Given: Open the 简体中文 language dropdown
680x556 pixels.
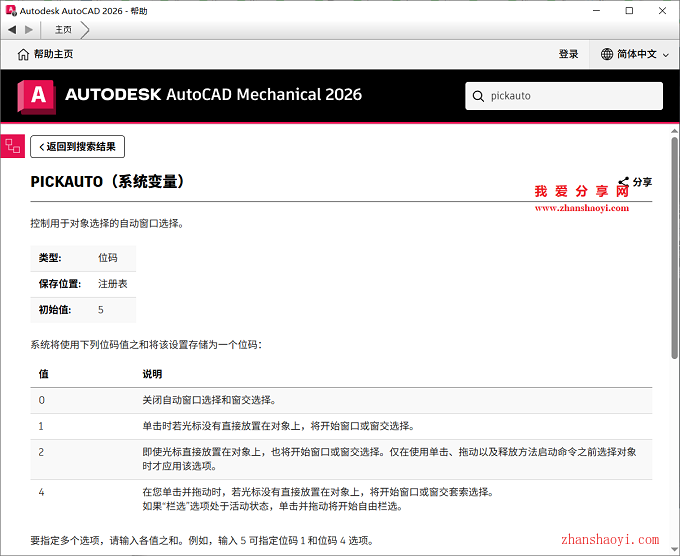Looking at the screenshot, I should pos(635,54).
